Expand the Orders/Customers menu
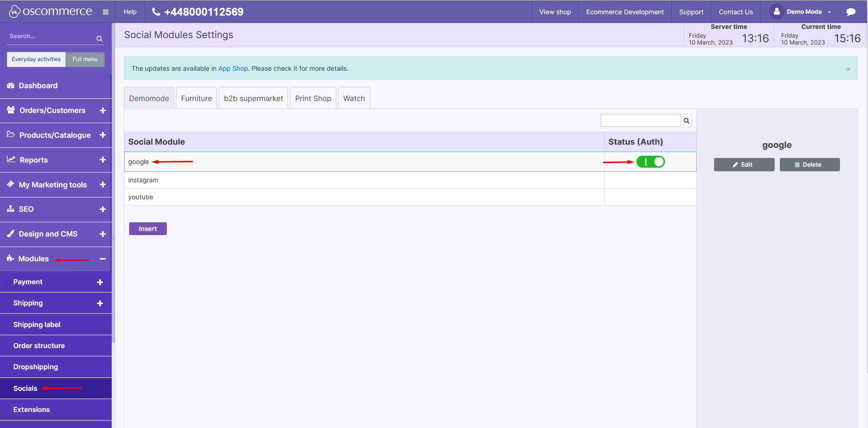 click(102, 111)
